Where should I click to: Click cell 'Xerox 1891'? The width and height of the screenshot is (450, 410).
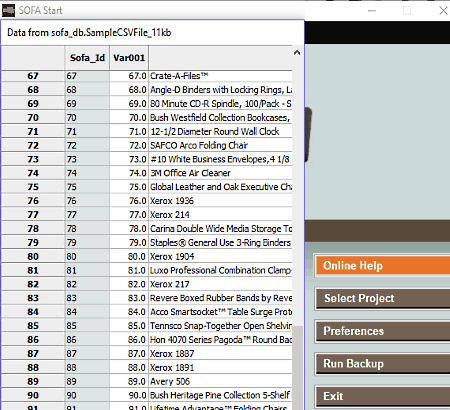pos(220,368)
